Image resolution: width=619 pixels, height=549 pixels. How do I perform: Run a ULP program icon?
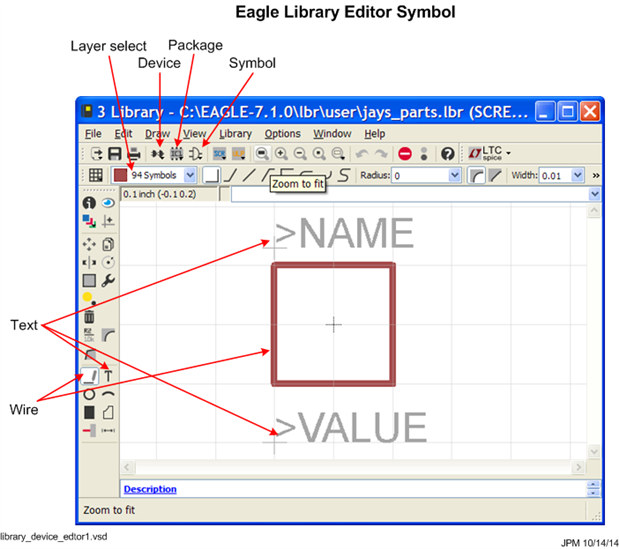238,154
